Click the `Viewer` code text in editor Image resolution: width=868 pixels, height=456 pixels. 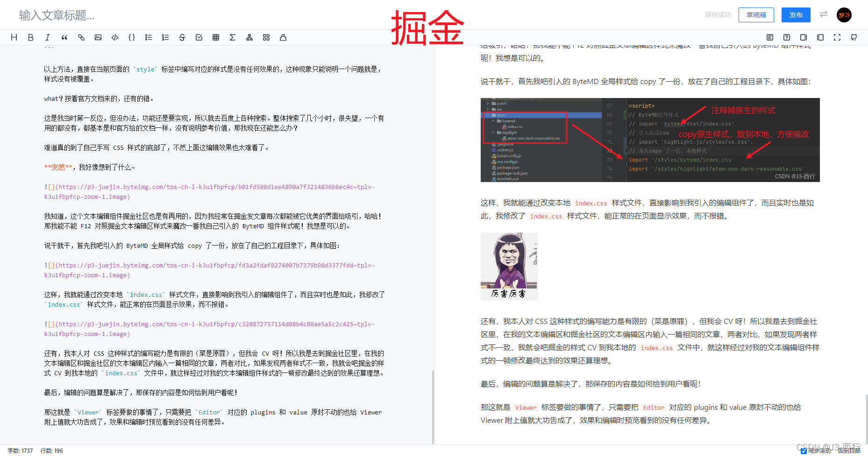pos(89,412)
